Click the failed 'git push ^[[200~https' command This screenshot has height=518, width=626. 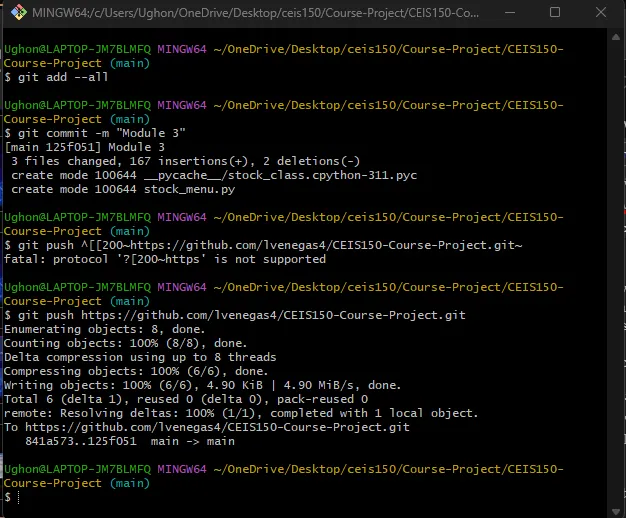(x=263, y=245)
